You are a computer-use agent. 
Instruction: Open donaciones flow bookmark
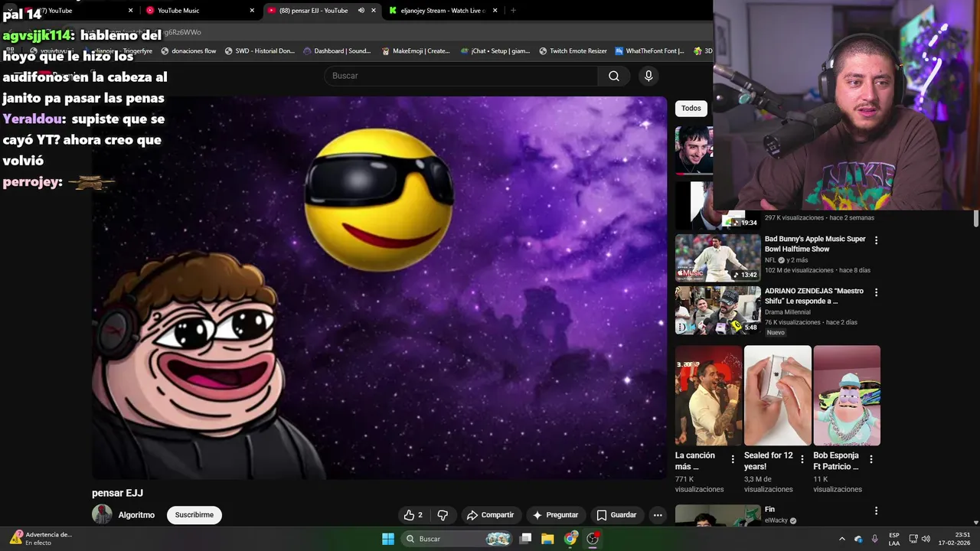[x=188, y=51]
